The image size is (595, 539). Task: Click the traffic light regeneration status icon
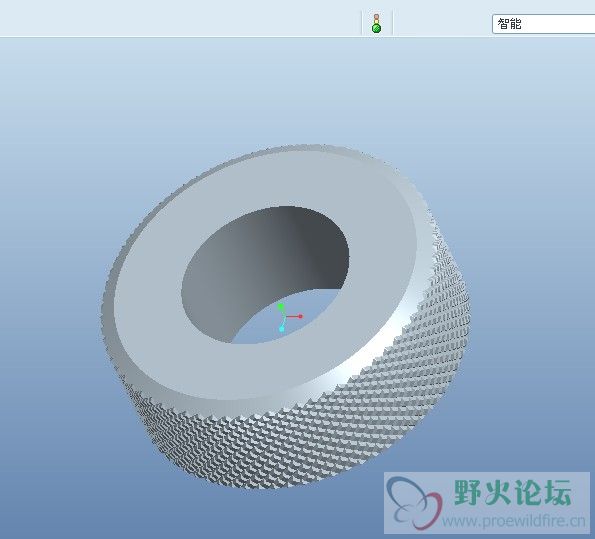tap(376, 24)
